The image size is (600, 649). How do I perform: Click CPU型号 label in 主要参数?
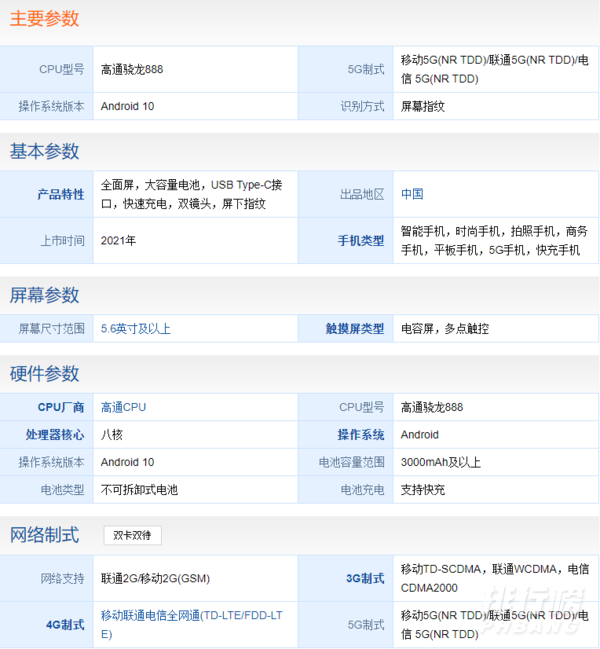pos(62,69)
